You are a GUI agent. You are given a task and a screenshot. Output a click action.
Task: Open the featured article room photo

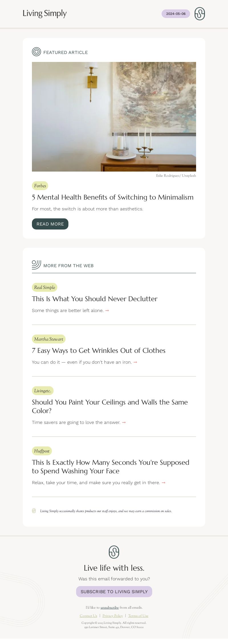pos(114,117)
